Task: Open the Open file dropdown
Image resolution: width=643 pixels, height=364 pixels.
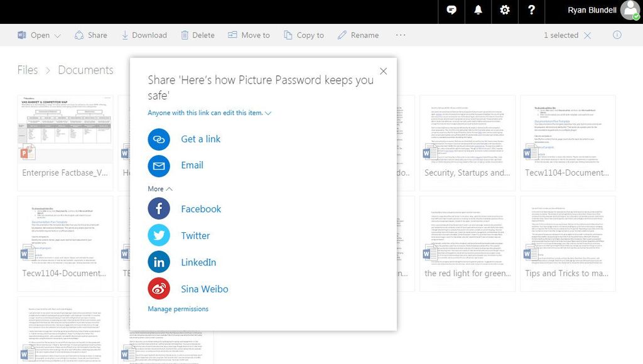Action: (x=38, y=35)
